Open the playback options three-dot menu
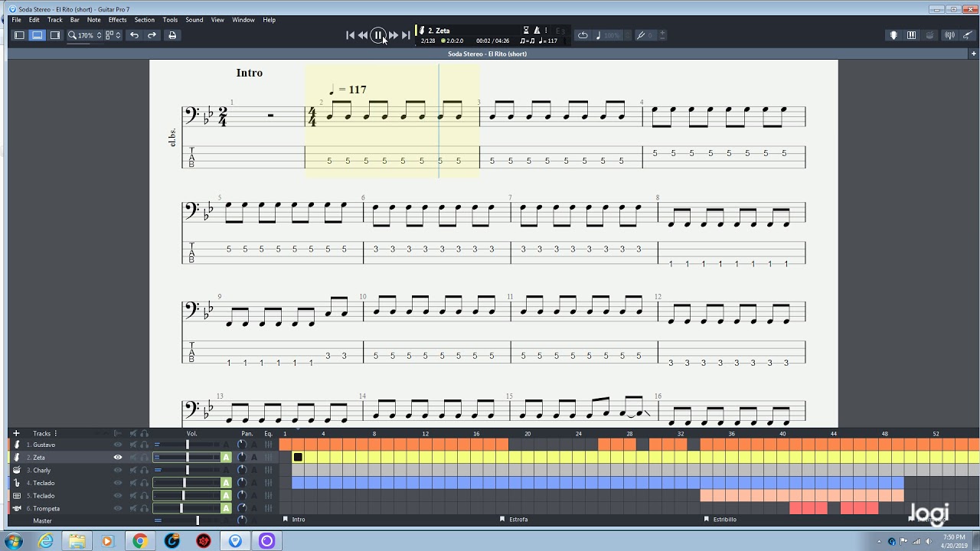 (547, 31)
